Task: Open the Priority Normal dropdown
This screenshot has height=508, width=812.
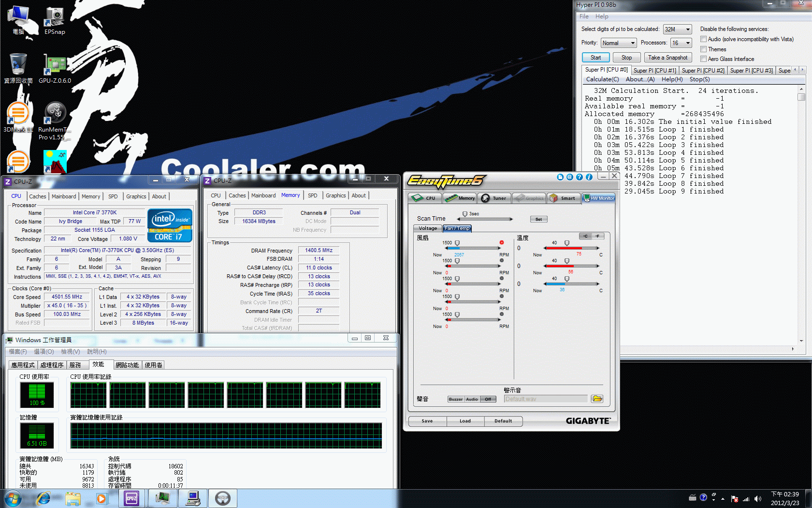Action: [x=618, y=43]
